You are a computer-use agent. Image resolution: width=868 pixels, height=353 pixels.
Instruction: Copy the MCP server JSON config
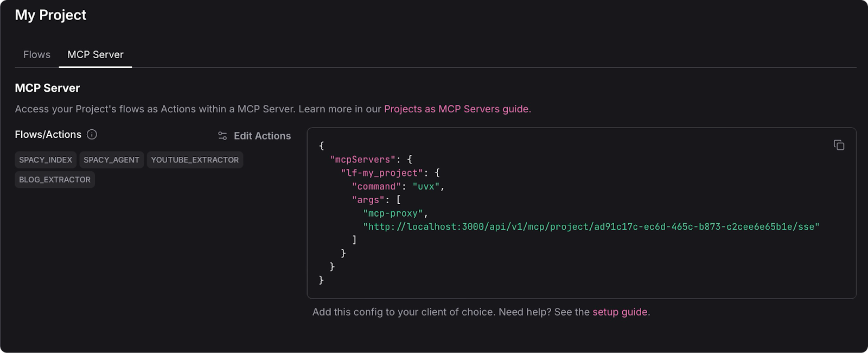839,145
